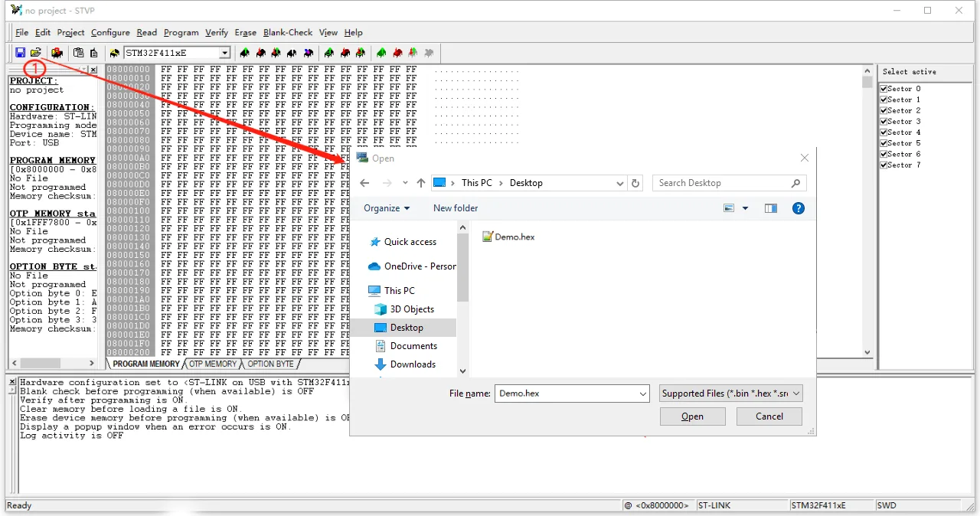Toggle Sector 2 checkbox
Image resolution: width=980 pixels, height=516 pixels.
point(884,110)
